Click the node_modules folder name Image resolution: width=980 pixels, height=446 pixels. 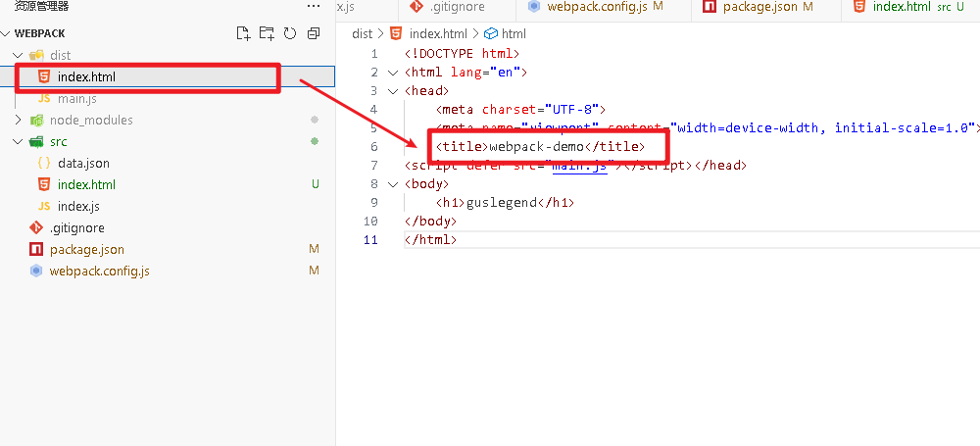[x=91, y=121]
